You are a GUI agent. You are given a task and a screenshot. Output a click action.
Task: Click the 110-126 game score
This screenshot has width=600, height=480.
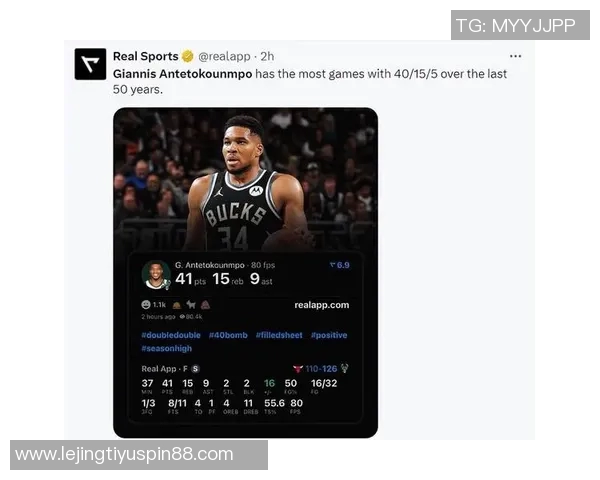pyautogui.click(x=321, y=369)
